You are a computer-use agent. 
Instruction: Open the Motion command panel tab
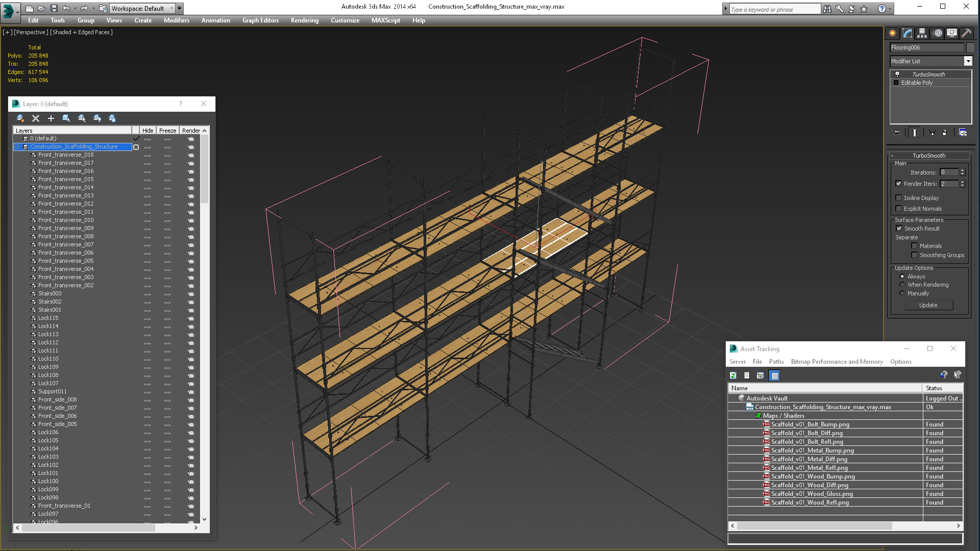click(937, 33)
